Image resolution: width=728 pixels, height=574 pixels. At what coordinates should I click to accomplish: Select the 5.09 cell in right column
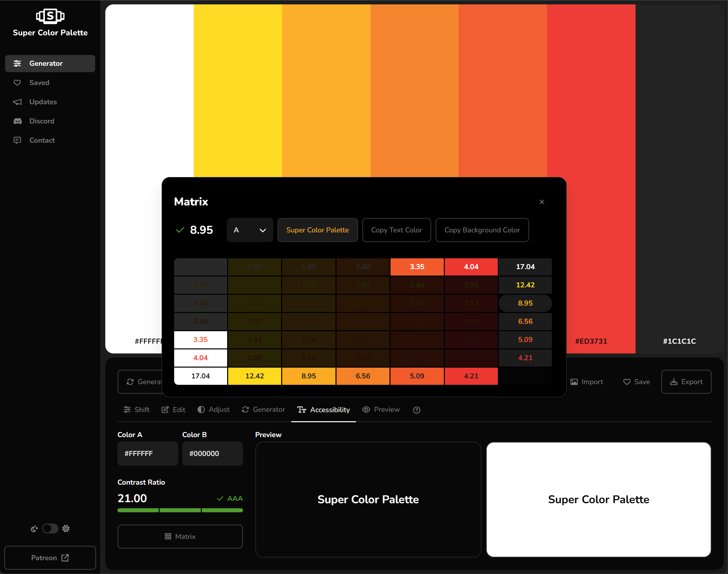[x=525, y=340]
